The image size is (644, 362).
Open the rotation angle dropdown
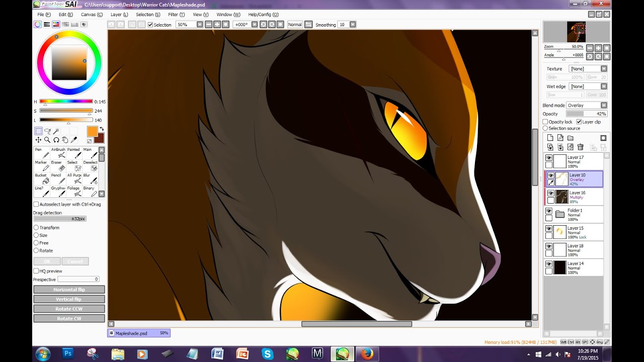tap(254, 24)
